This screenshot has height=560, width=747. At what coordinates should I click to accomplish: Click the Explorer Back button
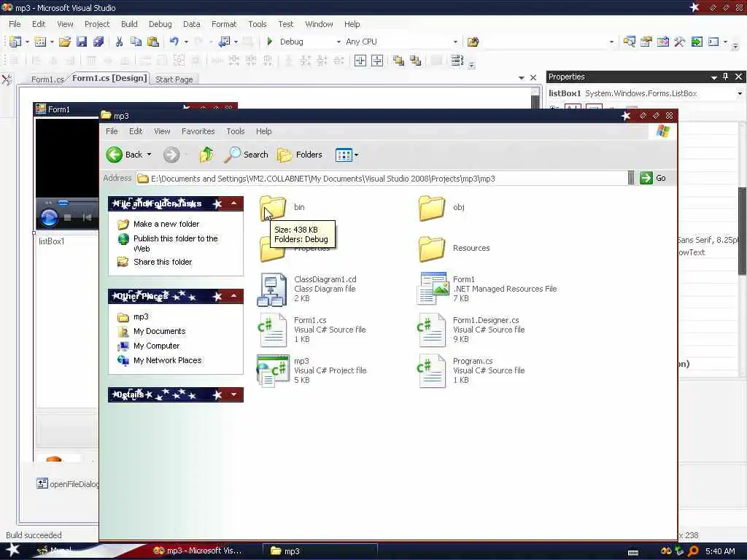click(x=124, y=155)
